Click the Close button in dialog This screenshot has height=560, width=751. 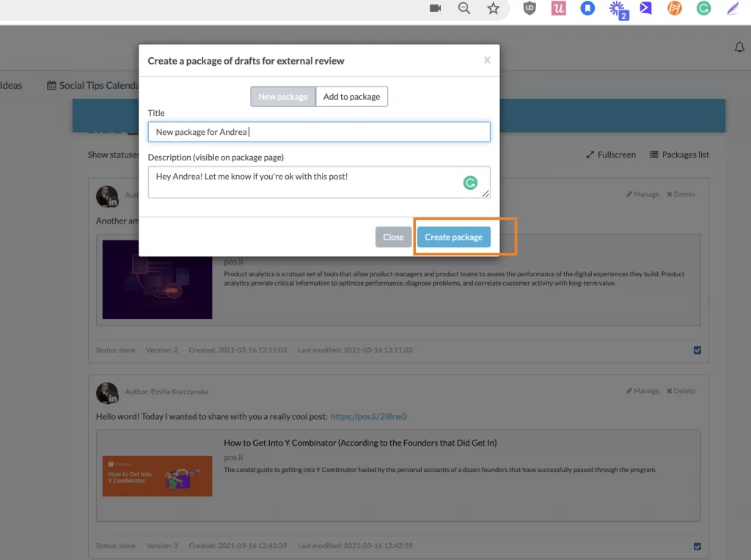tap(393, 237)
